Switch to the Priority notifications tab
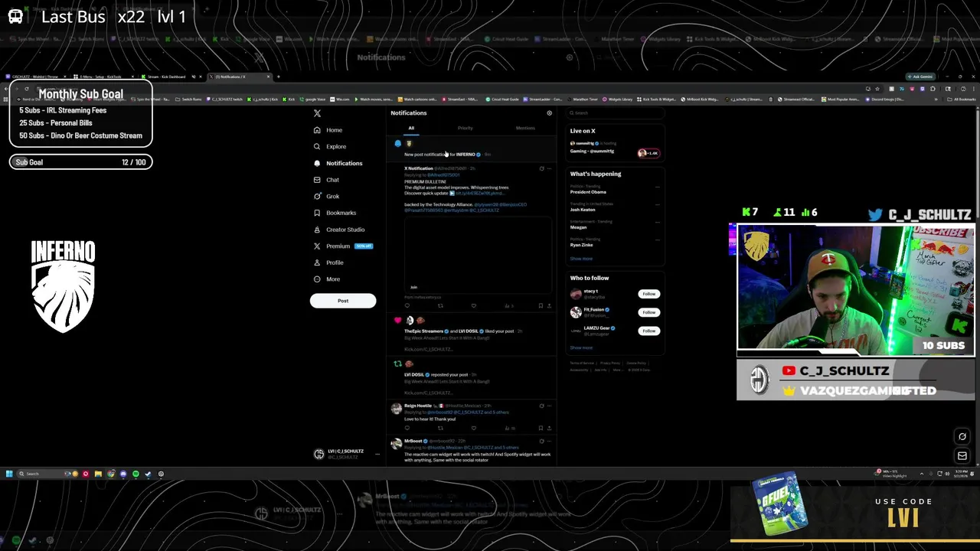The width and height of the screenshot is (980, 551). click(465, 128)
